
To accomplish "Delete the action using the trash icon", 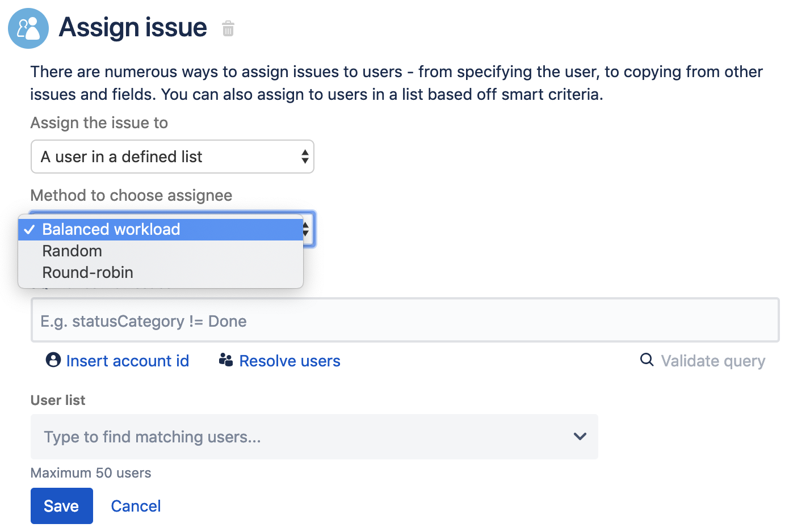I will point(228,28).
